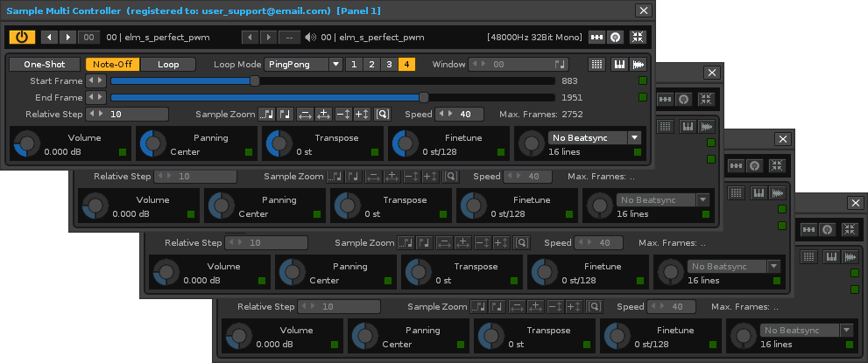Switch to Loop mode button
Viewport: 868px width, 363px height.
(x=168, y=65)
